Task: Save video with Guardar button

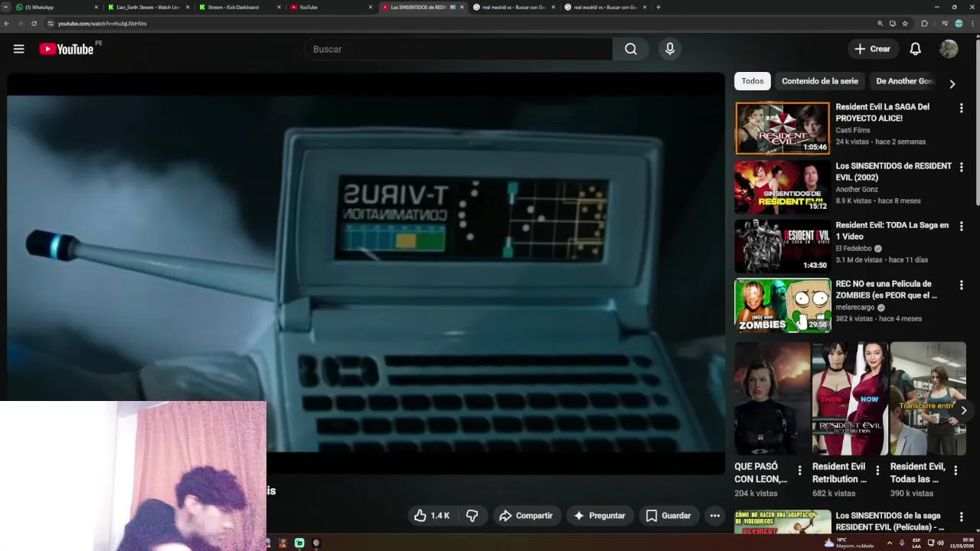Action: (668, 516)
